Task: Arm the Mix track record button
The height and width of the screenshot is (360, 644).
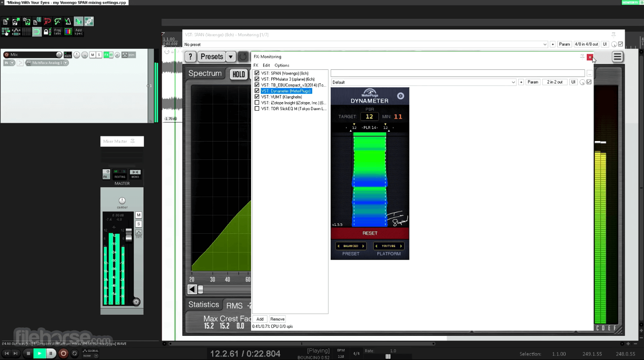Action: (6, 55)
